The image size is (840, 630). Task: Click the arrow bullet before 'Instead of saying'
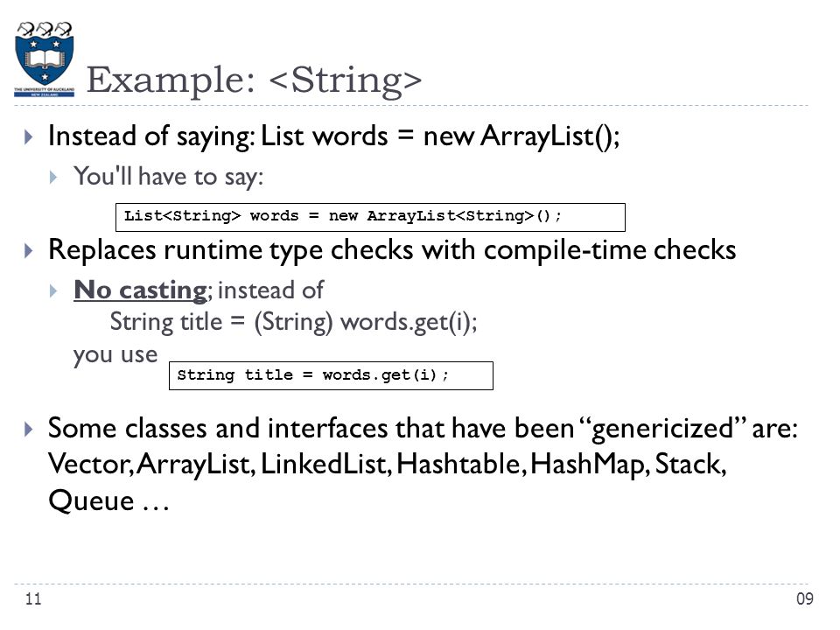[x=28, y=137]
